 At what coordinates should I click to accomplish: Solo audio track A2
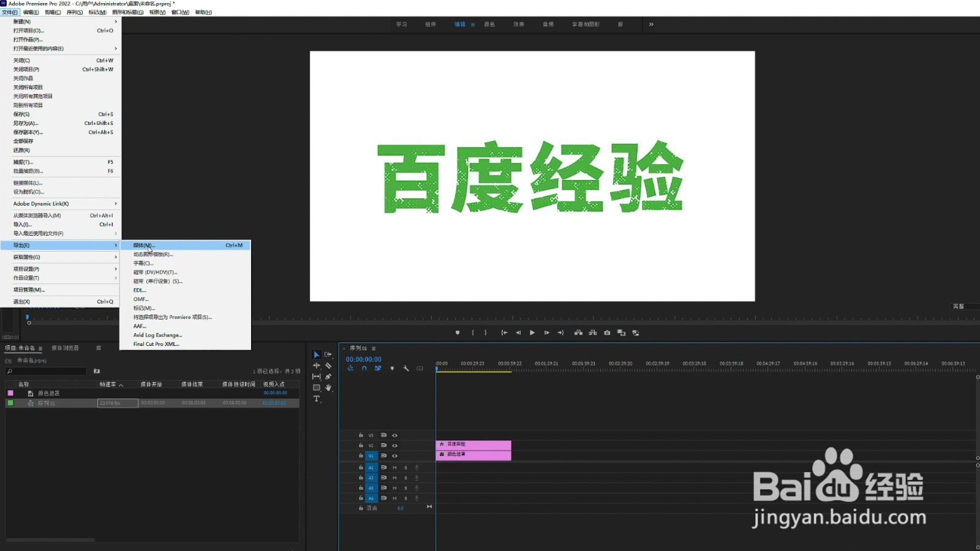click(405, 478)
